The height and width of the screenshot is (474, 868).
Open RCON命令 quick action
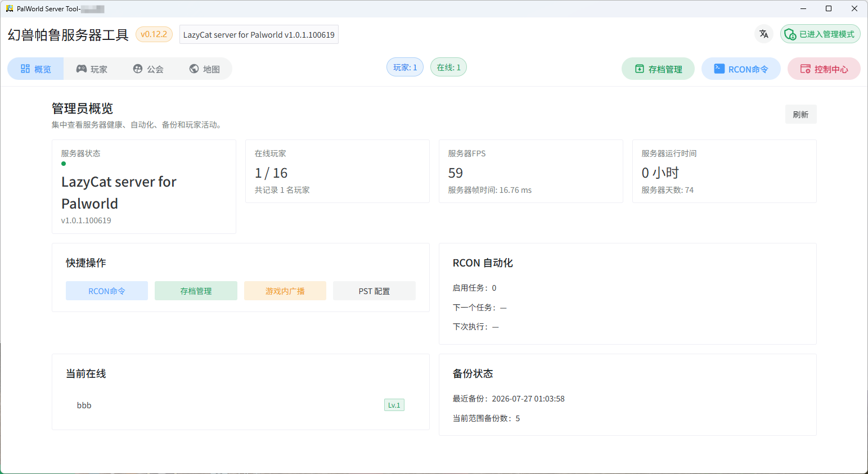(107, 291)
